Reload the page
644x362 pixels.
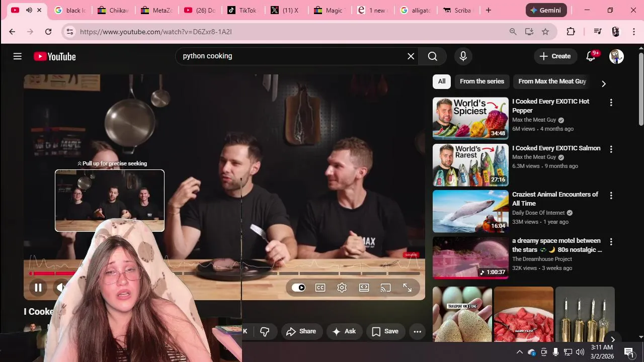pyautogui.click(x=48, y=32)
